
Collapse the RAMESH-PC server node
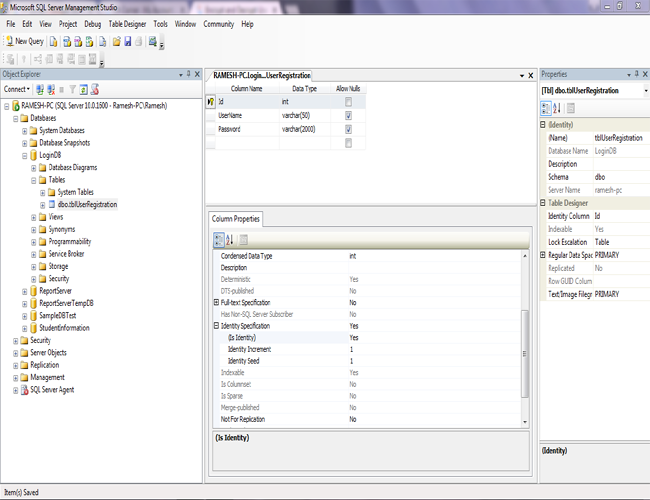(6, 107)
